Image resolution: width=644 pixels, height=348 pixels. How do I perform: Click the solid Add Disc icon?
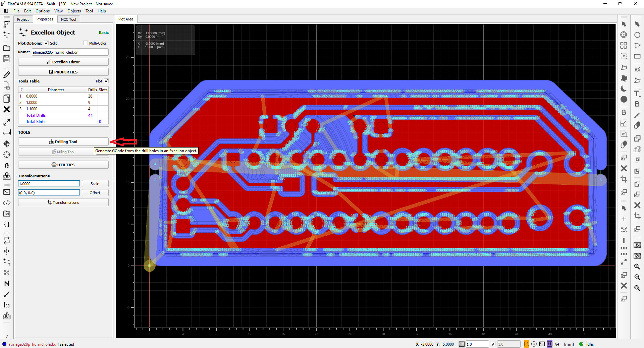(624, 99)
